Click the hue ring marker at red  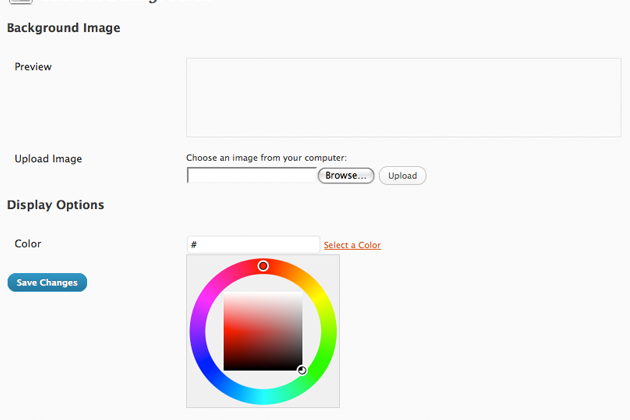click(263, 266)
